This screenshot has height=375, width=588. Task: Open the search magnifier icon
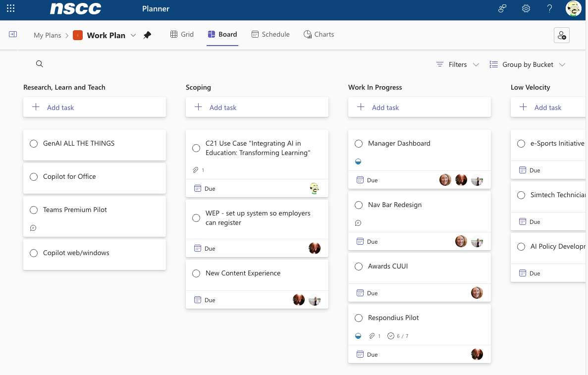(40, 64)
